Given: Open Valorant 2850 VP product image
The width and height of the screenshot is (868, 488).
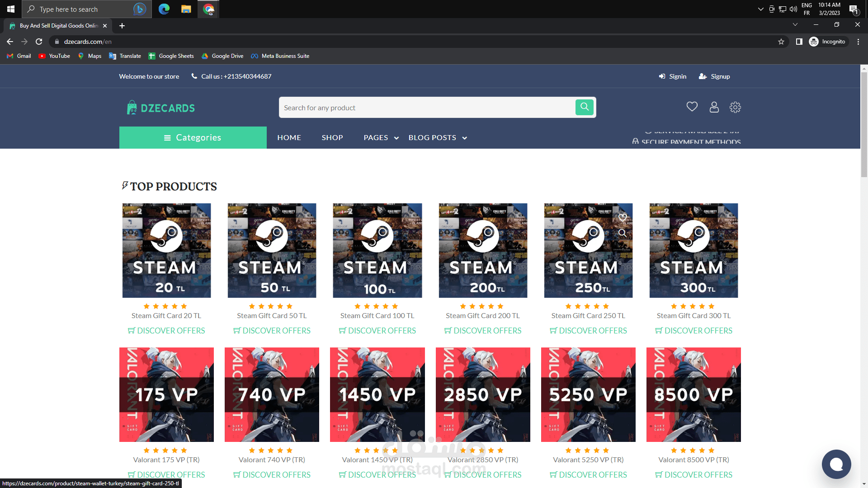Looking at the screenshot, I should [x=483, y=394].
